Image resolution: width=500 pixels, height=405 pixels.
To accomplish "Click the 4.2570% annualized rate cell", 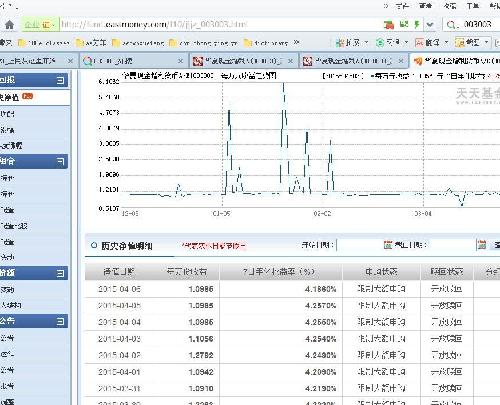I will point(320,306).
